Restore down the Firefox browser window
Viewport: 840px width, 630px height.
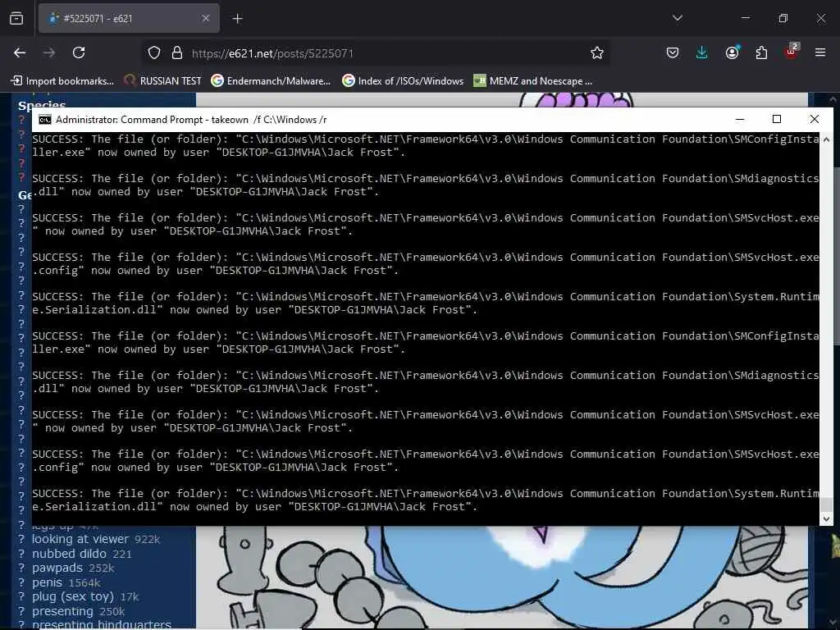click(783, 18)
